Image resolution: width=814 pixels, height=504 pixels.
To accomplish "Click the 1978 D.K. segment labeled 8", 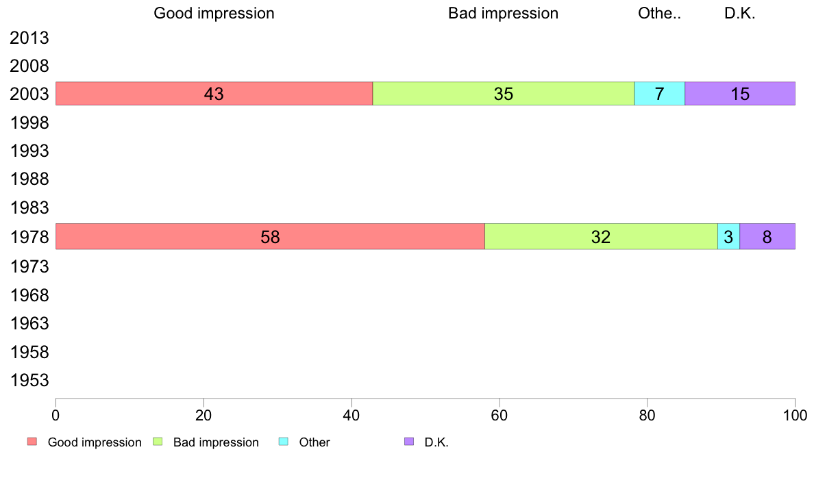I will click(x=767, y=237).
